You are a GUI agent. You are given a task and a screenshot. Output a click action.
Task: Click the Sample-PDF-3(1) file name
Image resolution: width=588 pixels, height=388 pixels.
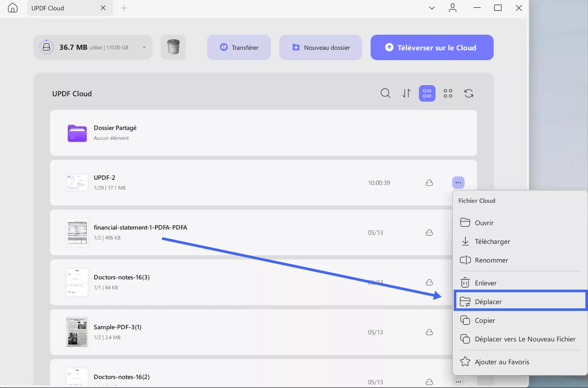click(117, 327)
